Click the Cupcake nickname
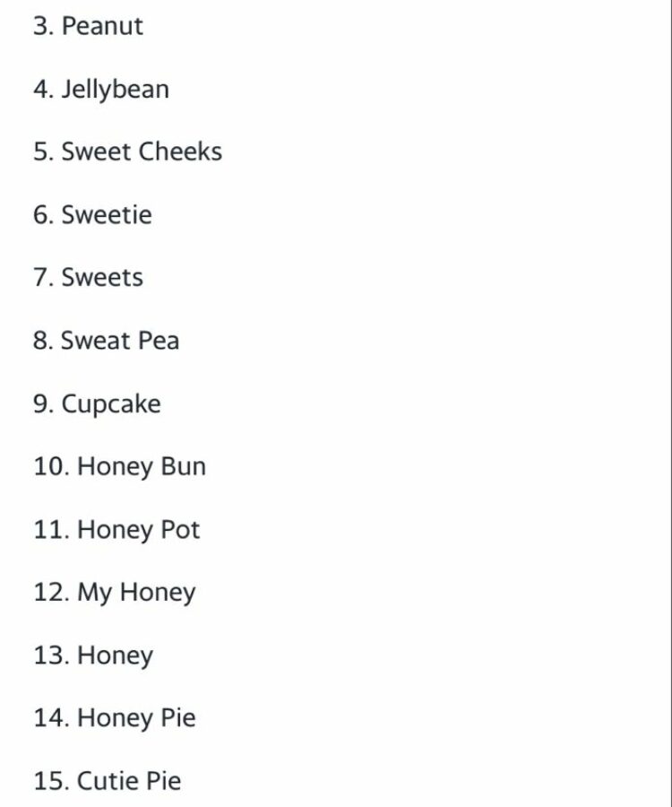 (x=110, y=404)
